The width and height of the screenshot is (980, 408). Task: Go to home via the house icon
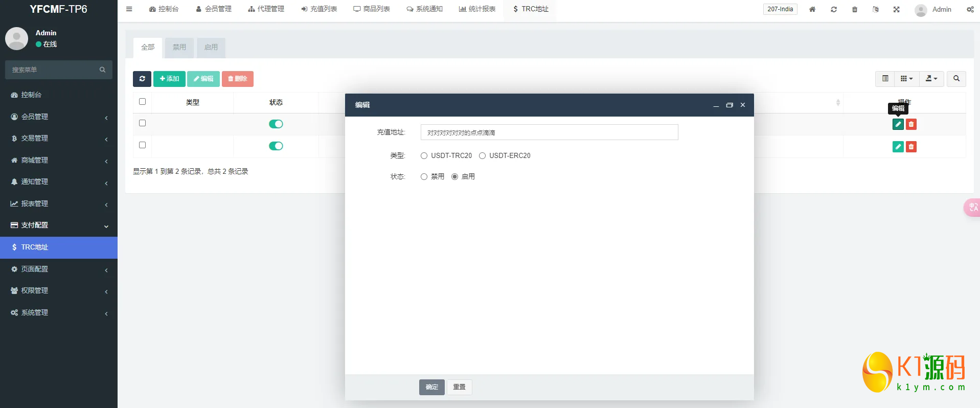tap(812, 10)
